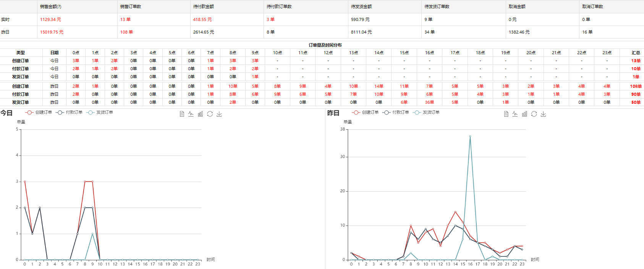
Task: Open data view for the 昨日 chart
Action: (x=506, y=114)
